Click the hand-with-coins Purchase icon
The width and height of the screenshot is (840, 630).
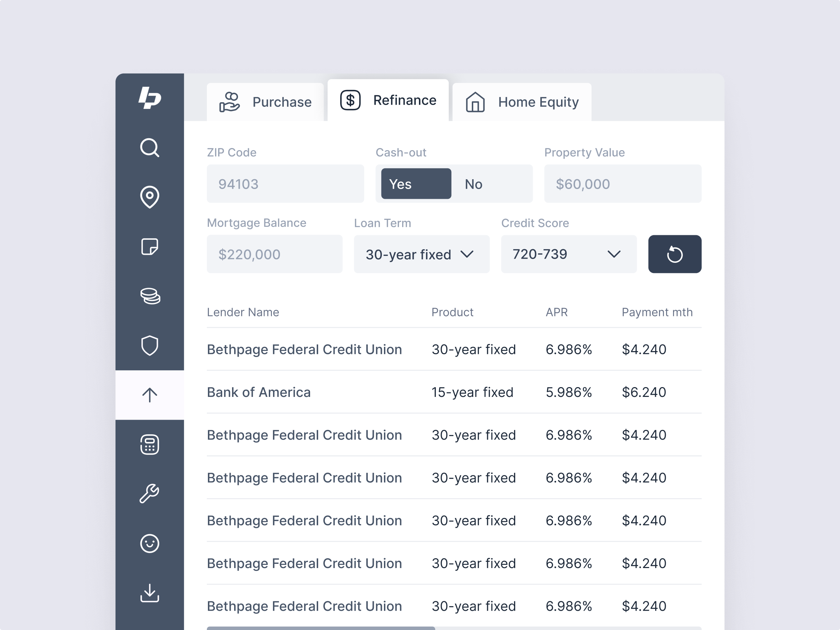[229, 102]
